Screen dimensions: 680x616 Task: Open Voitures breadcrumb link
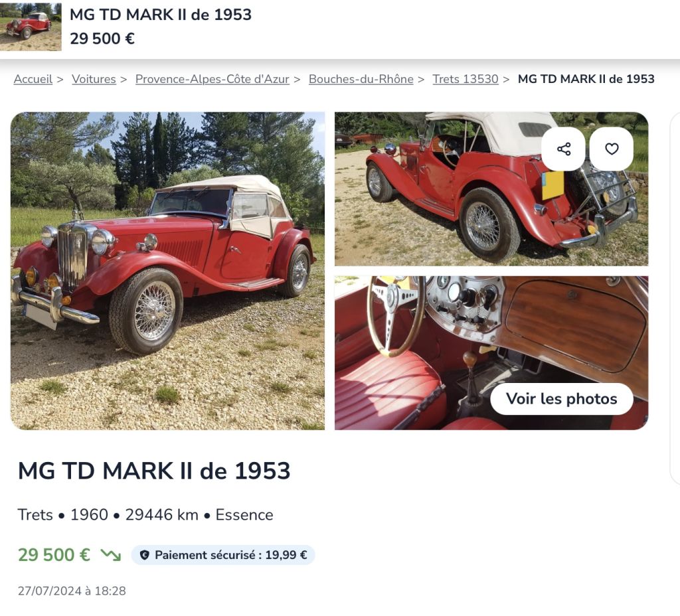click(x=94, y=79)
